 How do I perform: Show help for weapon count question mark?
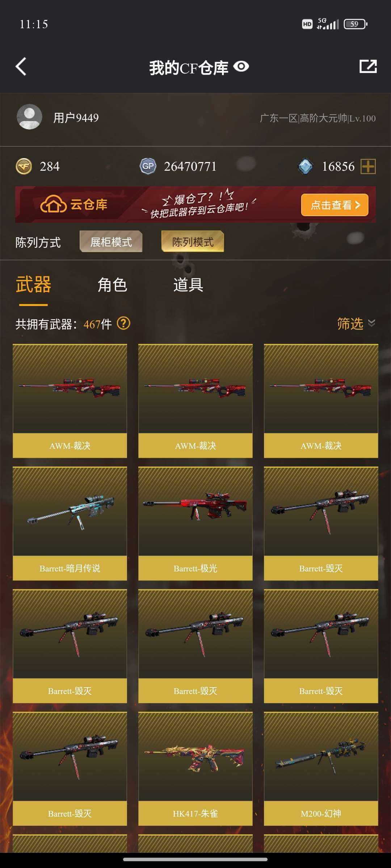[123, 323]
